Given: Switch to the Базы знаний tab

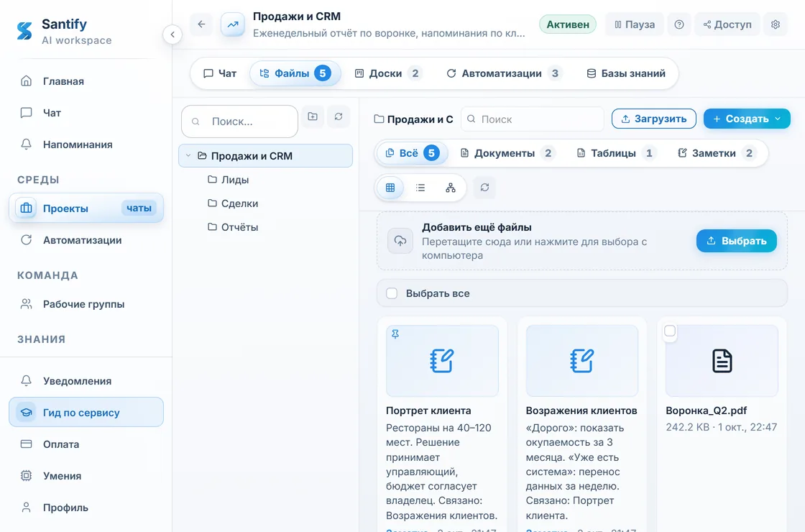Looking at the screenshot, I should click(626, 73).
